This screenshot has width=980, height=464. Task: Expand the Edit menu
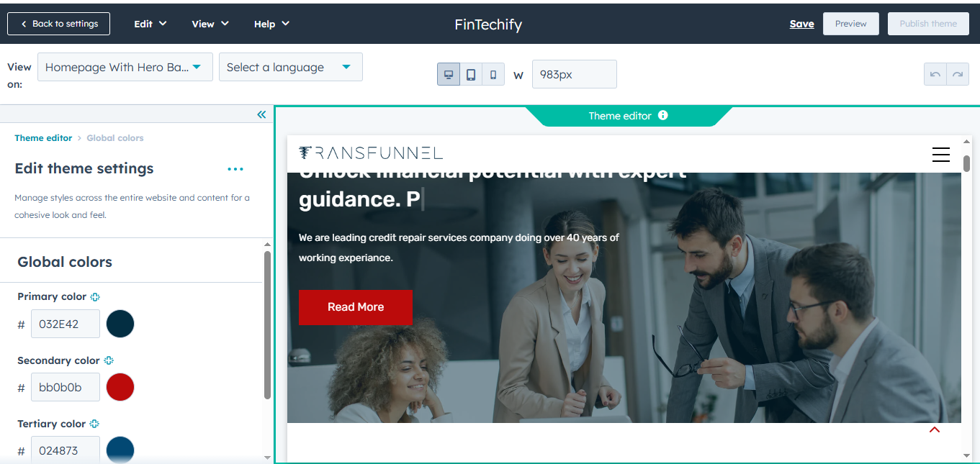pyautogui.click(x=150, y=24)
